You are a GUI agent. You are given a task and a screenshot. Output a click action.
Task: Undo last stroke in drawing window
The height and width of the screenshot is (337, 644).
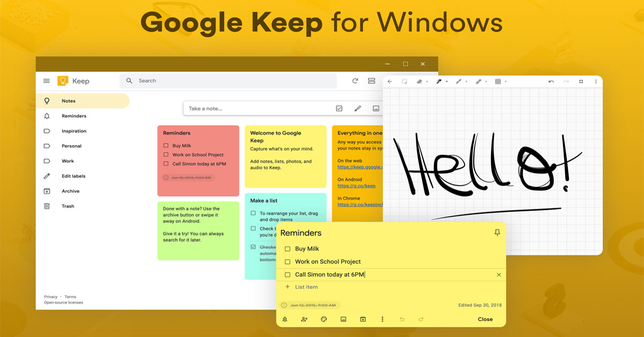[x=551, y=82]
